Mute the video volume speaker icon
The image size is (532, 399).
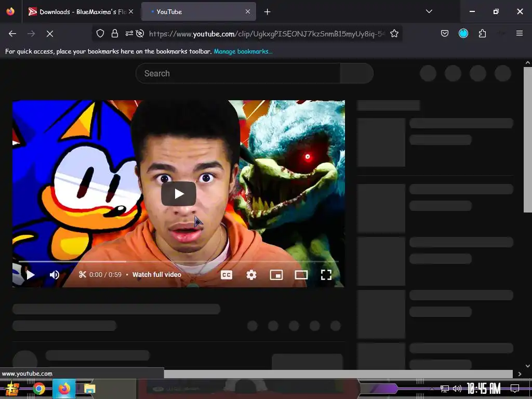click(54, 275)
